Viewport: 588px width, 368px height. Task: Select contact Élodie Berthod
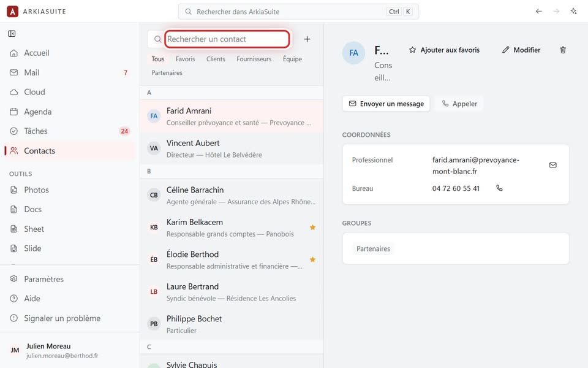232,260
